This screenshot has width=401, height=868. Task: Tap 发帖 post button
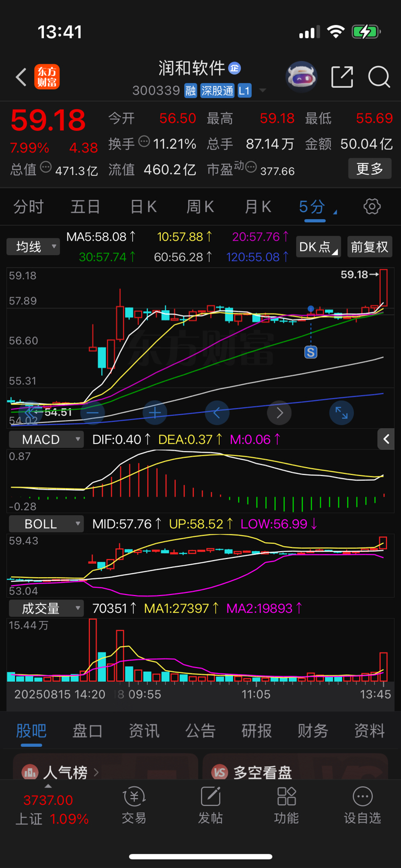click(x=210, y=805)
